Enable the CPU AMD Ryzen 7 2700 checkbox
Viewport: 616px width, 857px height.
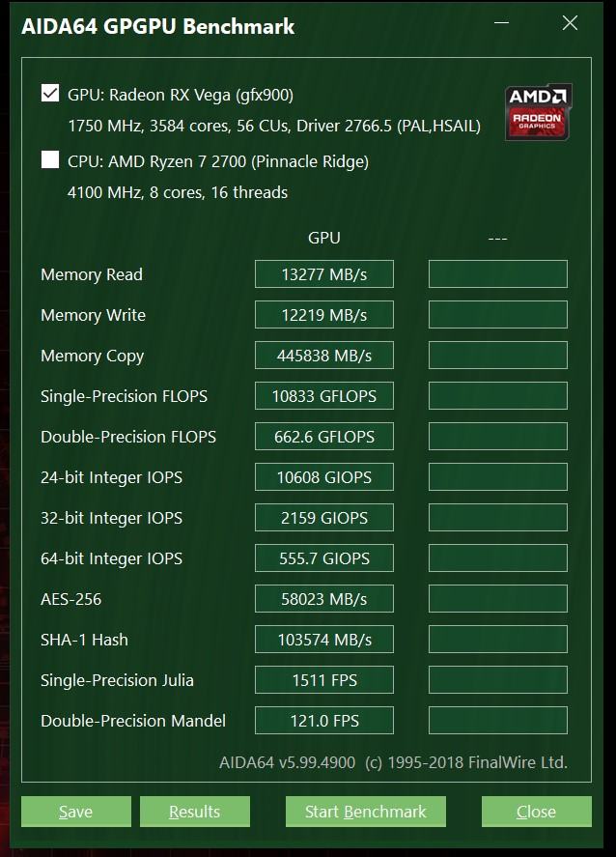point(50,160)
